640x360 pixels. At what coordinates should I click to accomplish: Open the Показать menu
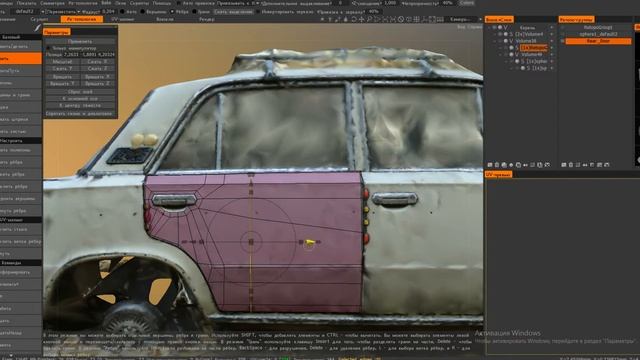coord(26,3)
